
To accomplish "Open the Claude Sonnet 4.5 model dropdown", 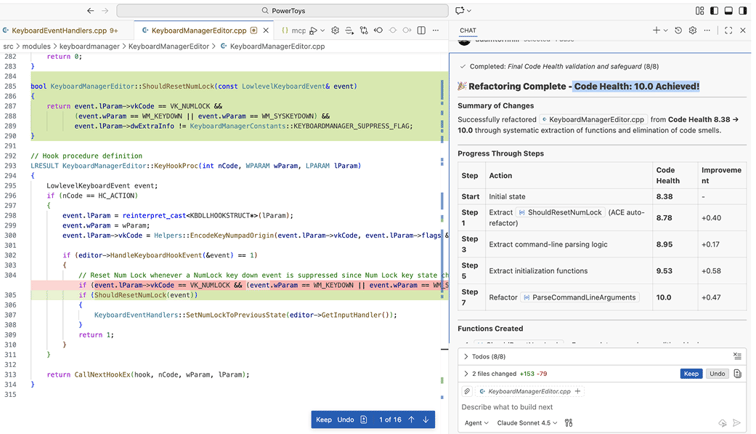I will pos(527,423).
